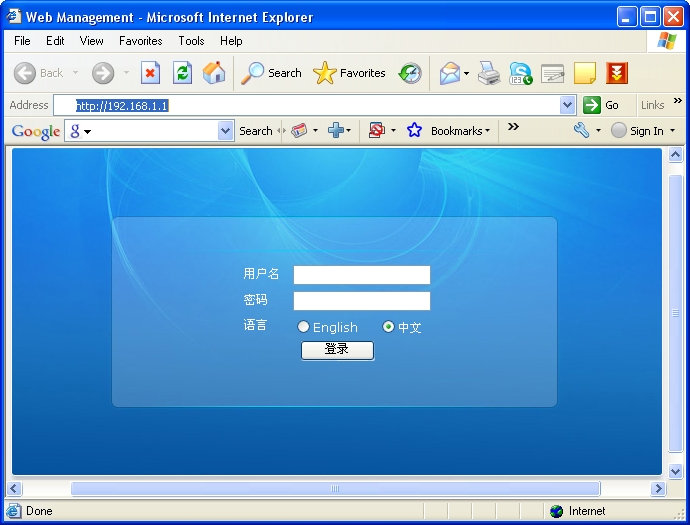Open Favorites star in toolbar
Screen dimensions: 690x525
tap(349, 73)
